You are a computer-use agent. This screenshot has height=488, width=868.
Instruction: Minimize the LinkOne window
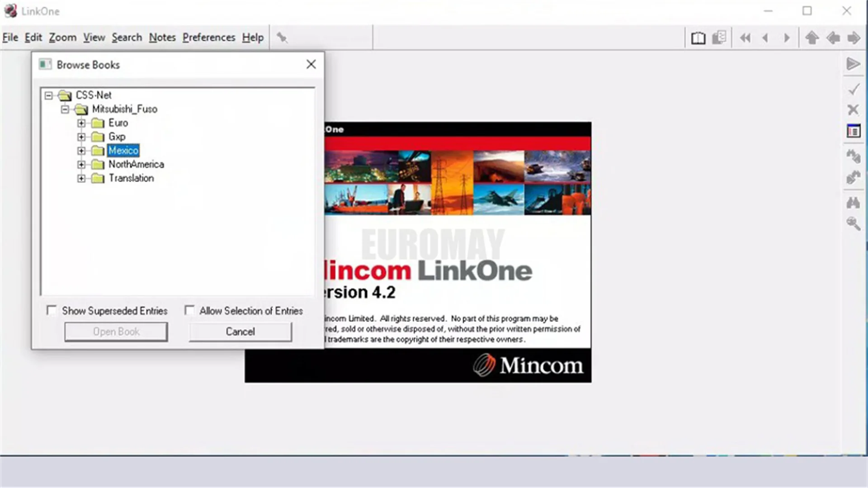[x=768, y=11]
